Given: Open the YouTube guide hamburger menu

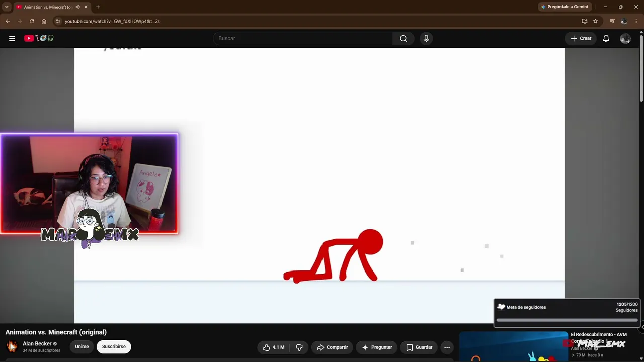Looking at the screenshot, I should (x=12, y=38).
